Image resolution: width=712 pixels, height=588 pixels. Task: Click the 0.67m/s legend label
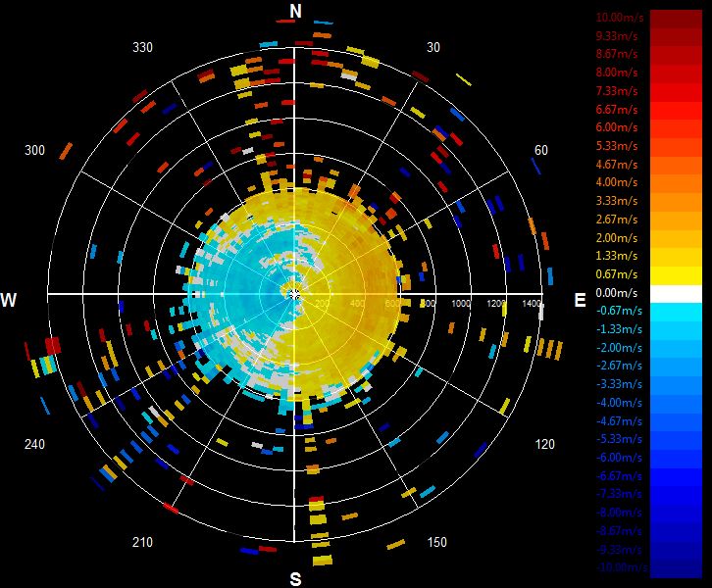pyautogui.click(x=617, y=274)
